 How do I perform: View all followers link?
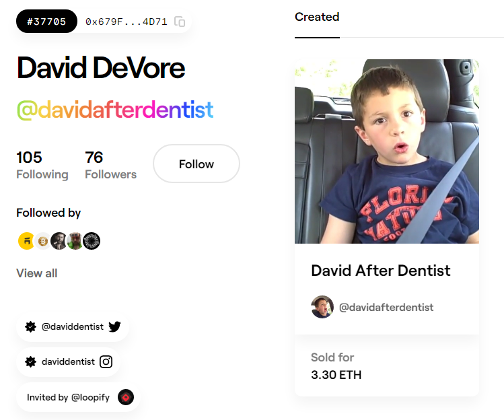37,273
